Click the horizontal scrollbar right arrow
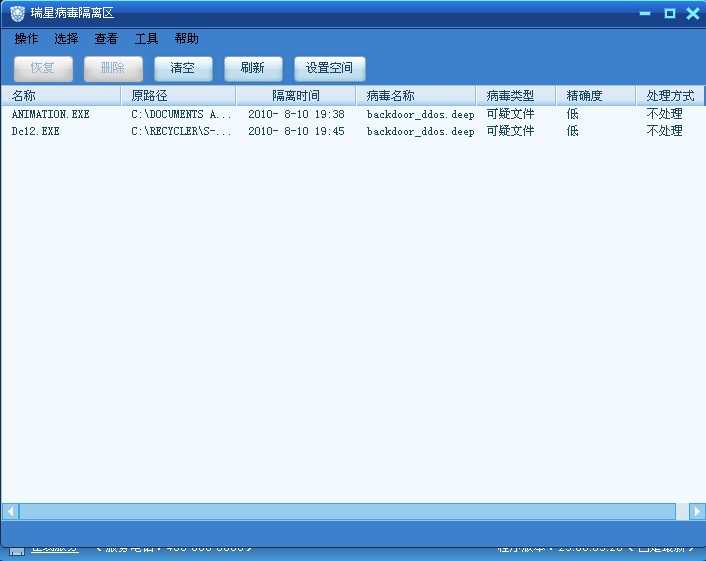This screenshot has height=561, width=706. pos(697,511)
